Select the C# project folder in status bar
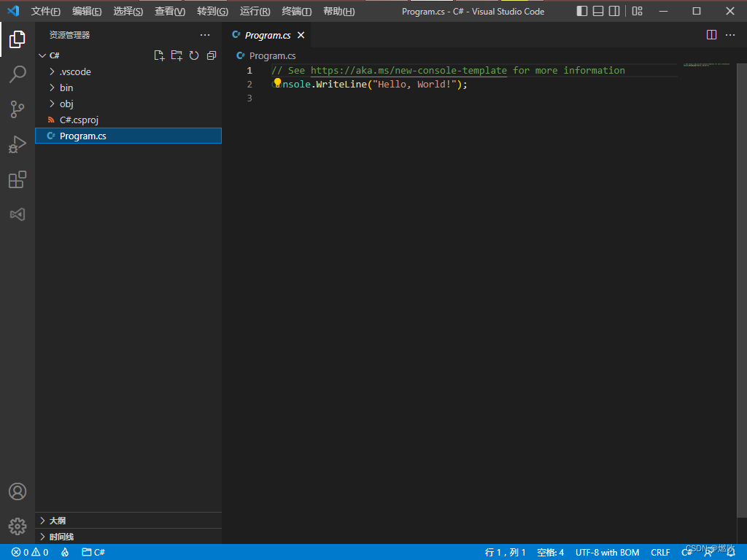747x560 pixels. 93,552
